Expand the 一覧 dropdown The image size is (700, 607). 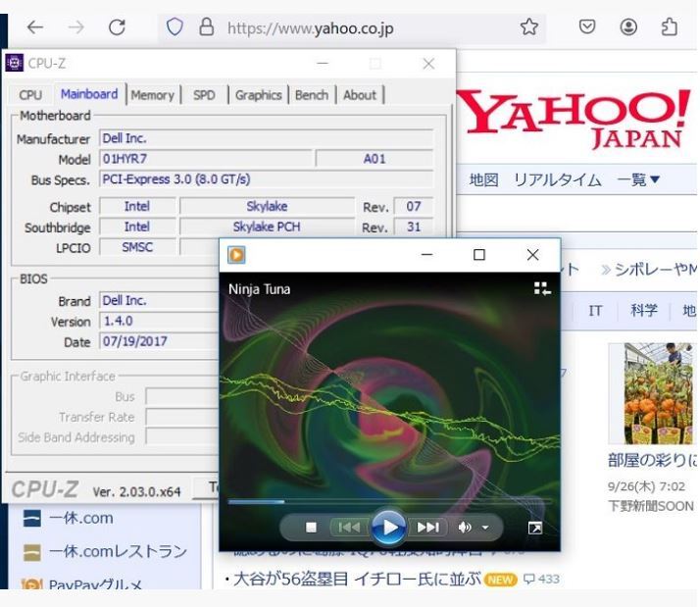tap(638, 179)
